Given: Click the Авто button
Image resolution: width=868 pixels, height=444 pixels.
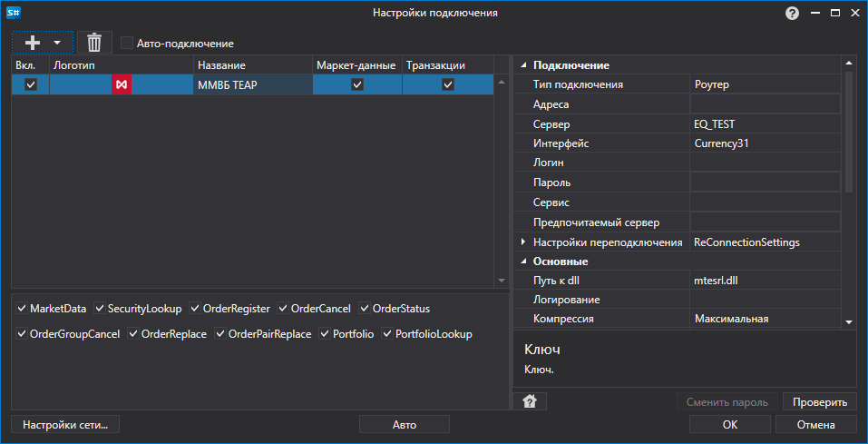Looking at the screenshot, I should (405, 425).
